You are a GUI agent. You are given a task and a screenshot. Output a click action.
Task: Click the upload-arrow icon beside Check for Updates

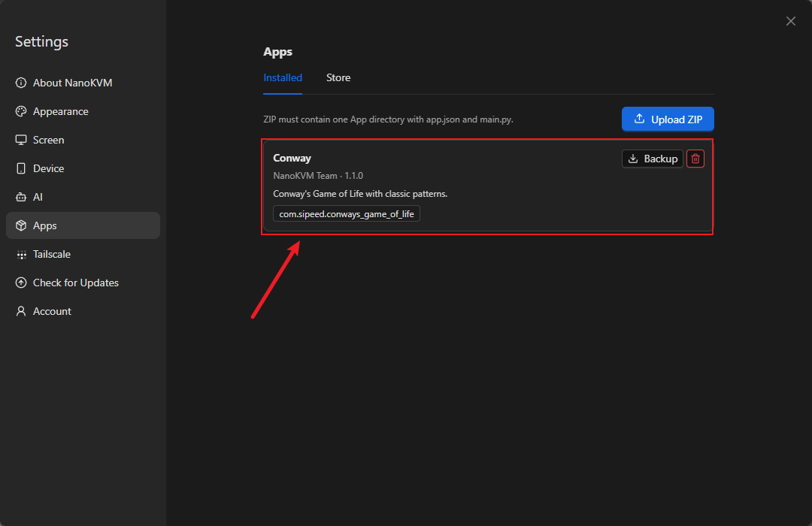click(21, 283)
